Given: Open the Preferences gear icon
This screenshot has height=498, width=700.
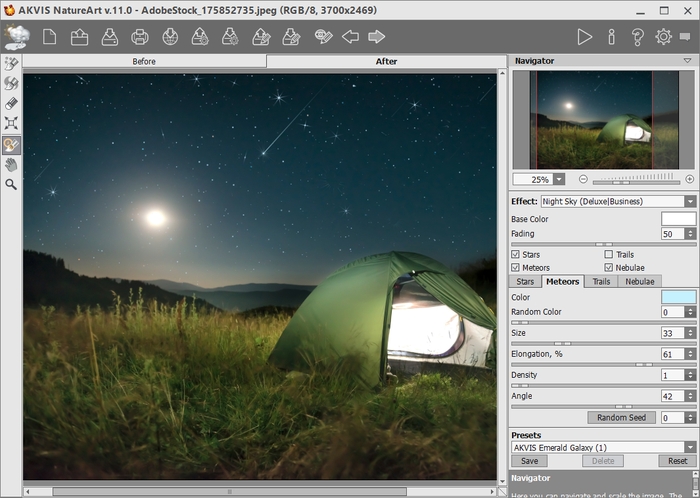Looking at the screenshot, I should [663, 37].
